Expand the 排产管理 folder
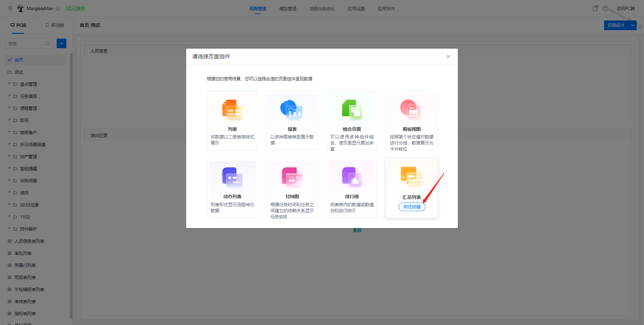 pyautogui.click(x=10, y=156)
